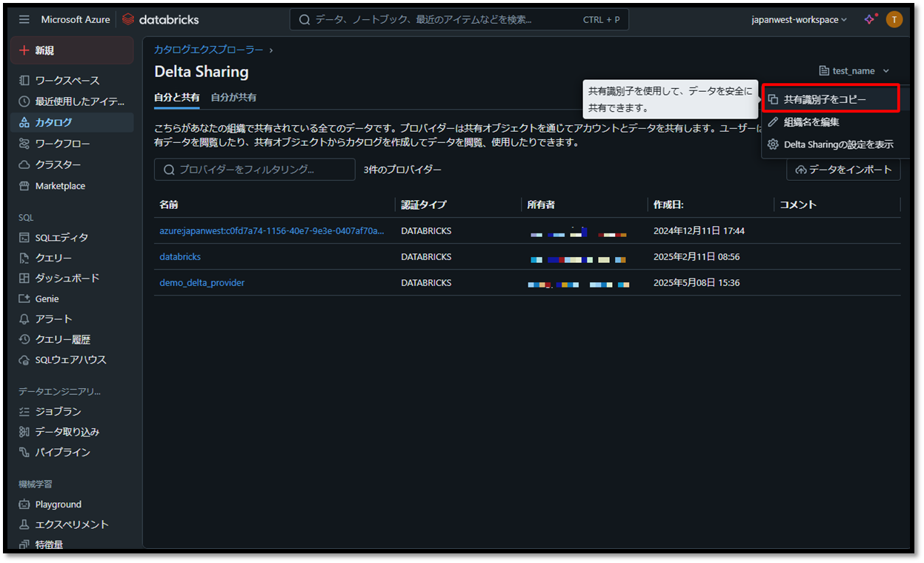
Task: Select 共有識別子をコピー menu item
Action: tap(825, 99)
